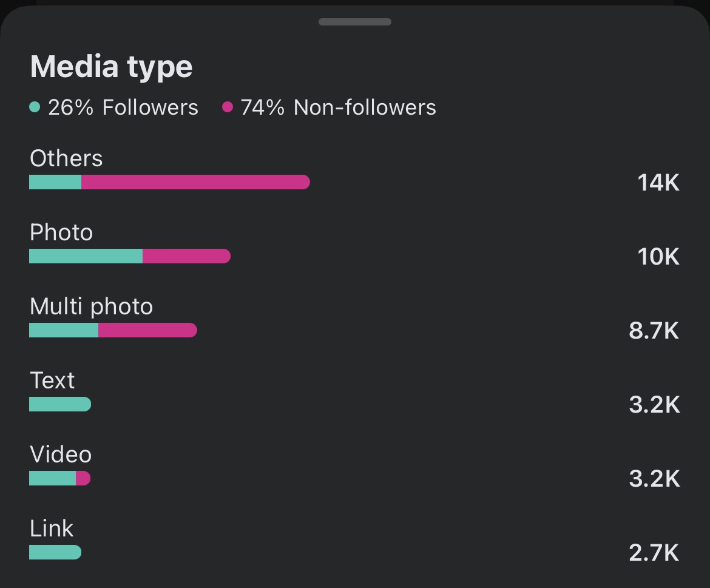Click the teal Text bar

click(60, 404)
